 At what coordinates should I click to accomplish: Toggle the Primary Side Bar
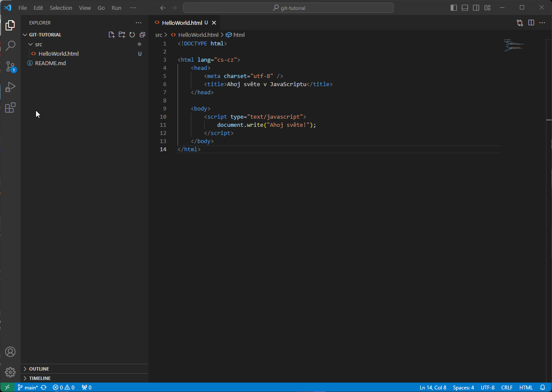click(x=453, y=7)
